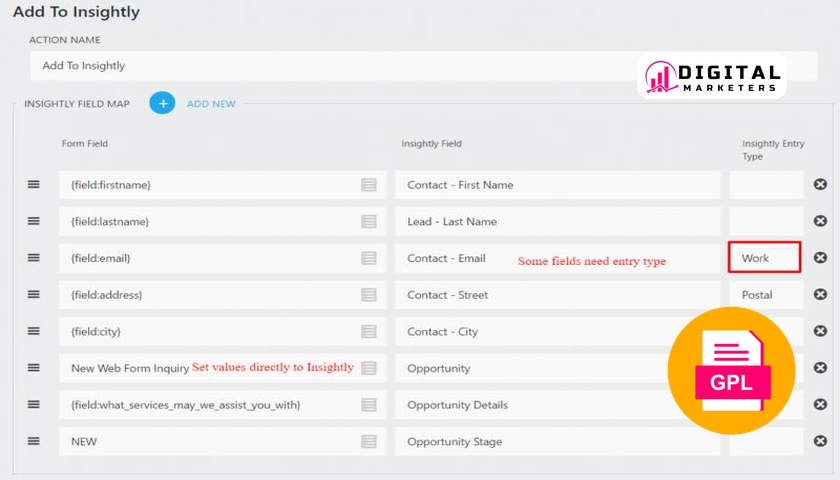
Task: Remove the Opportunity Stage mapping row
Action: [x=820, y=441]
